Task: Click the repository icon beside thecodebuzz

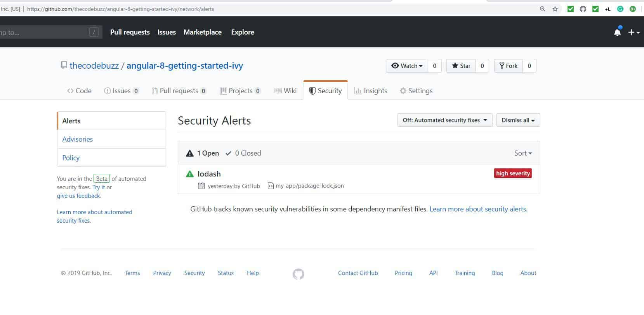Action: pos(64,66)
